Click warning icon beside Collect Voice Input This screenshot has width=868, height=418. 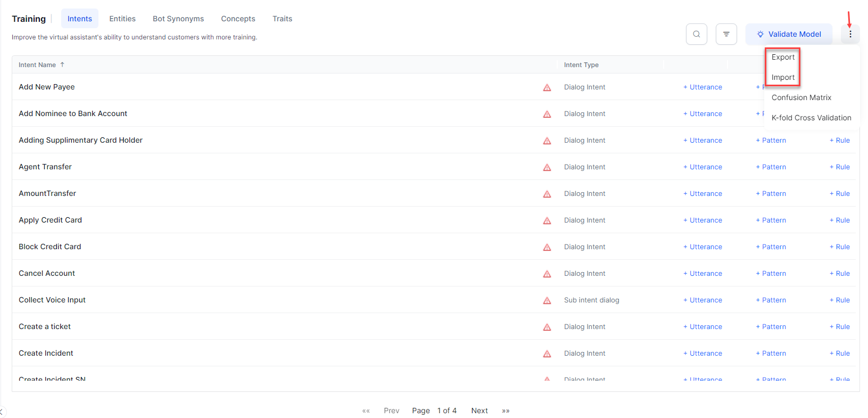[547, 301]
